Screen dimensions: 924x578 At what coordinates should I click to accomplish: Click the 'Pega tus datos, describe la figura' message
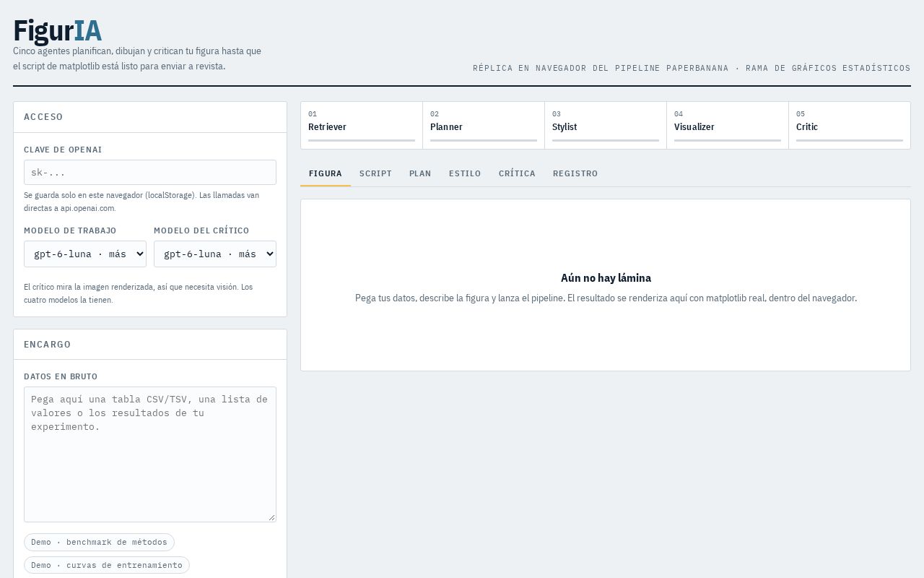point(606,298)
